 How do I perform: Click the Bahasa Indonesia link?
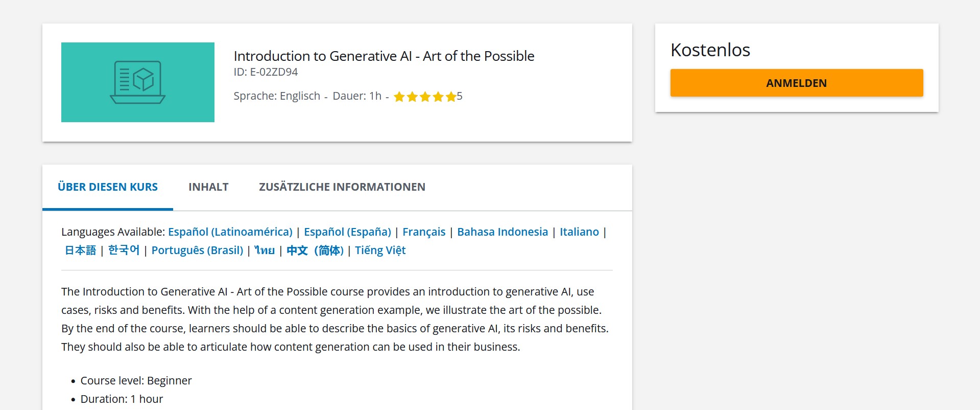pyautogui.click(x=502, y=232)
